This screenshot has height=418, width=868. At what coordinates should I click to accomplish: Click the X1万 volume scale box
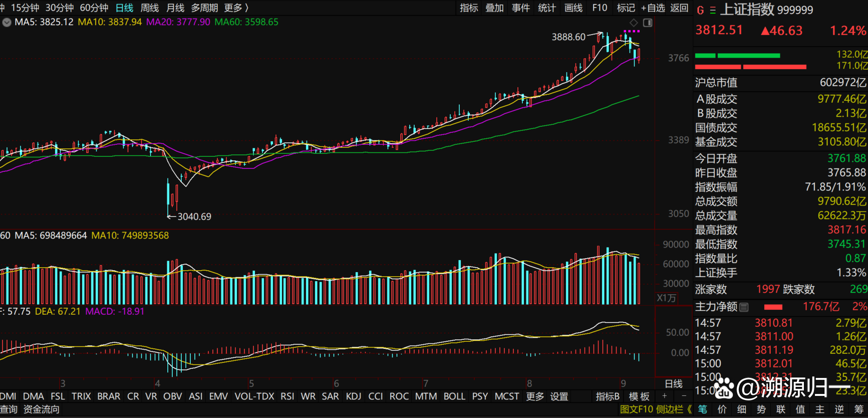click(666, 298)
